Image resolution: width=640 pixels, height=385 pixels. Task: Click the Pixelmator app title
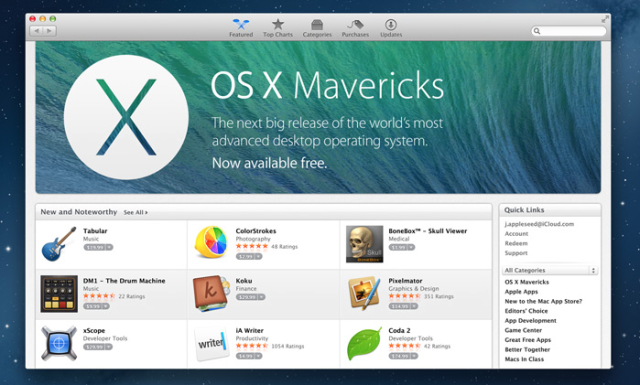[x=405, y=281]
